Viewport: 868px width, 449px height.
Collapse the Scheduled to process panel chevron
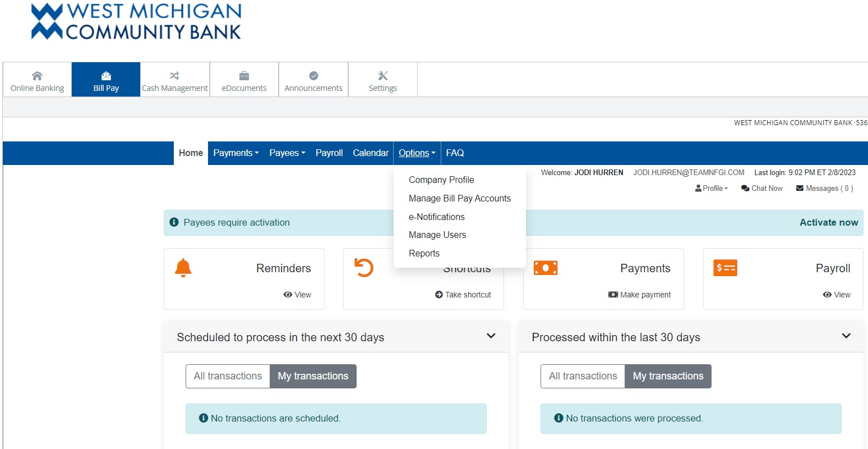(x=491, y=336)
